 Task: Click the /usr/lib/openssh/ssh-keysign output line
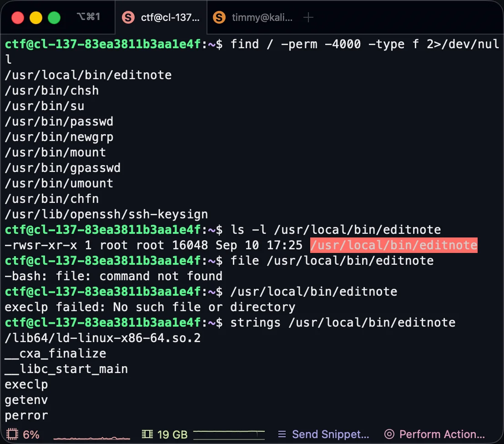pos(106,214)
